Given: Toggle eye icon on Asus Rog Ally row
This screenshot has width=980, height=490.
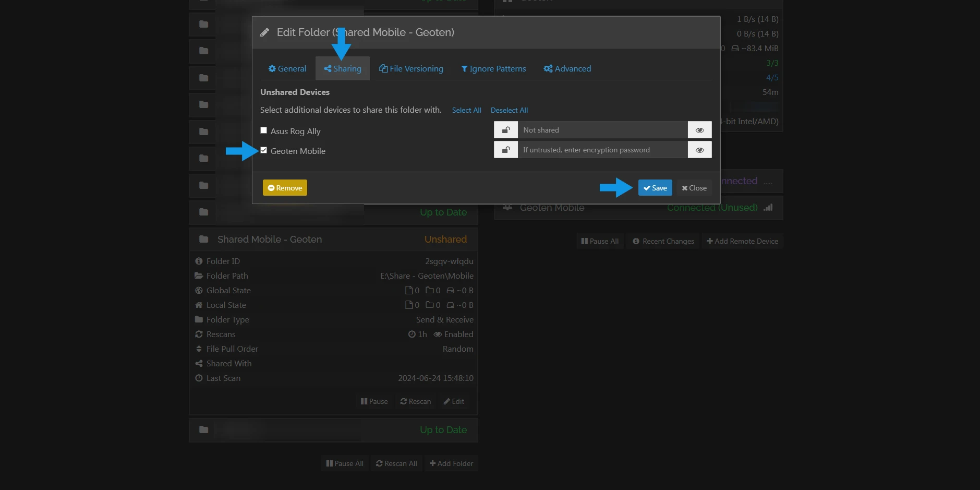Looking at the screenshot, I should [x=699, y=130].
